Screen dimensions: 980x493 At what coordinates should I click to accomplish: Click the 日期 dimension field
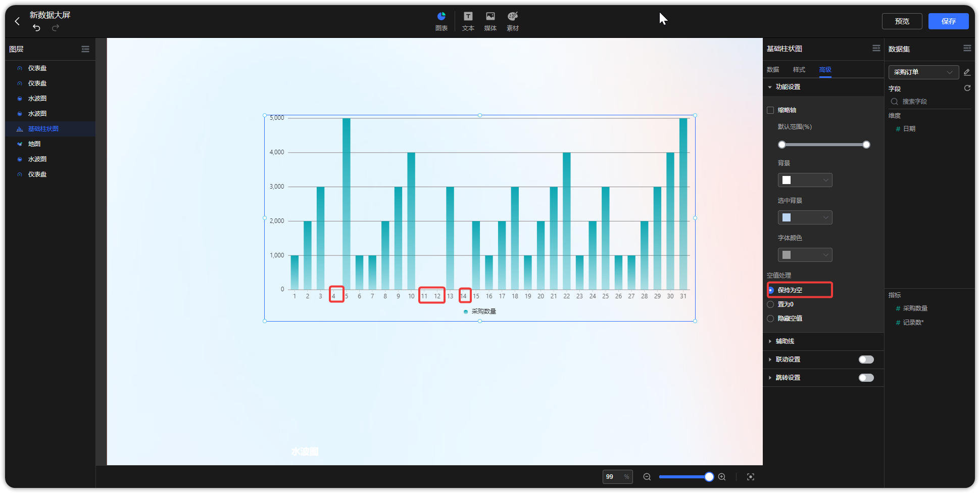[x=909, y=129]
